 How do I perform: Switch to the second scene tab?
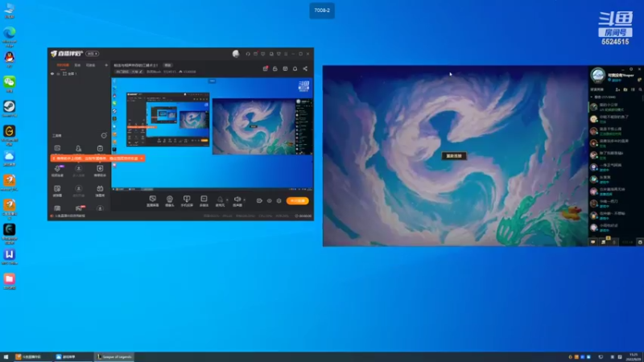click(x=77, y=65)
